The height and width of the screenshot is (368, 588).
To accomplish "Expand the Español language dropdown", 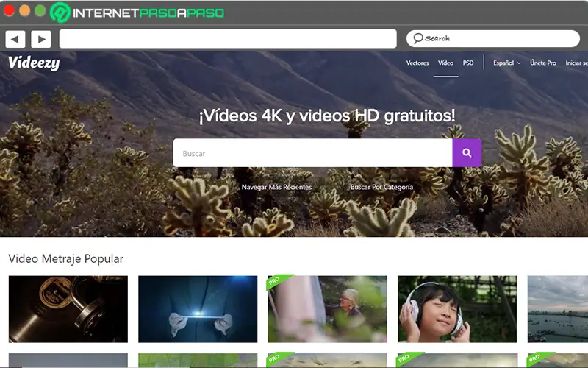I will (506, 63).
